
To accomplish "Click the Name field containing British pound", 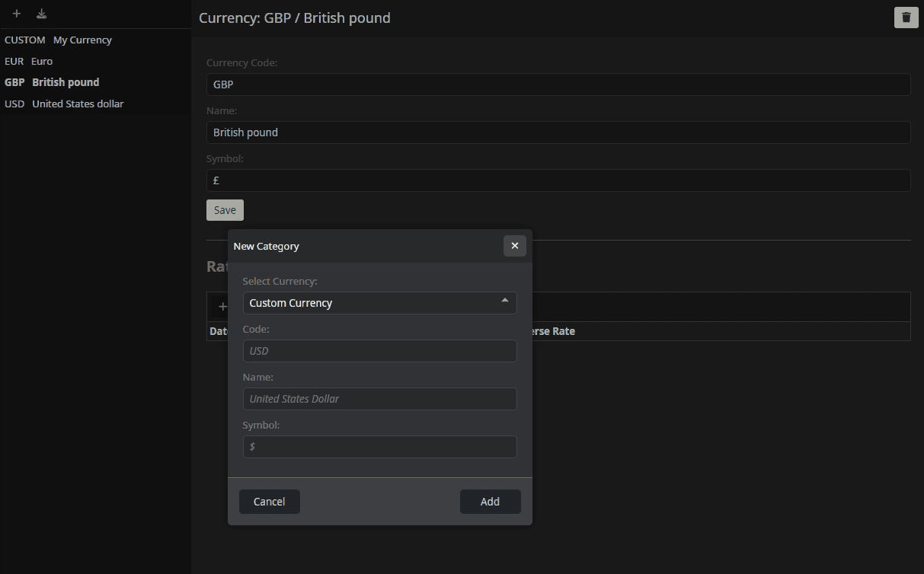I will pos(558,132).
